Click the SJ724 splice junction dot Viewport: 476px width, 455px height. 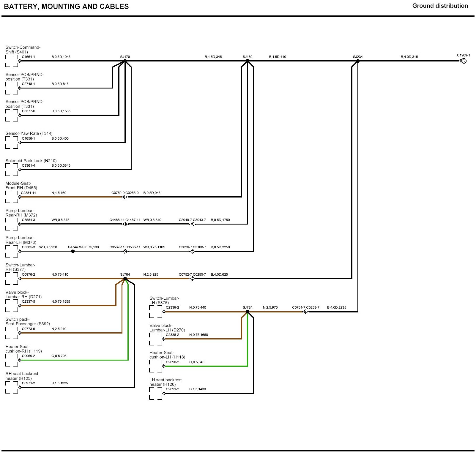248,312
